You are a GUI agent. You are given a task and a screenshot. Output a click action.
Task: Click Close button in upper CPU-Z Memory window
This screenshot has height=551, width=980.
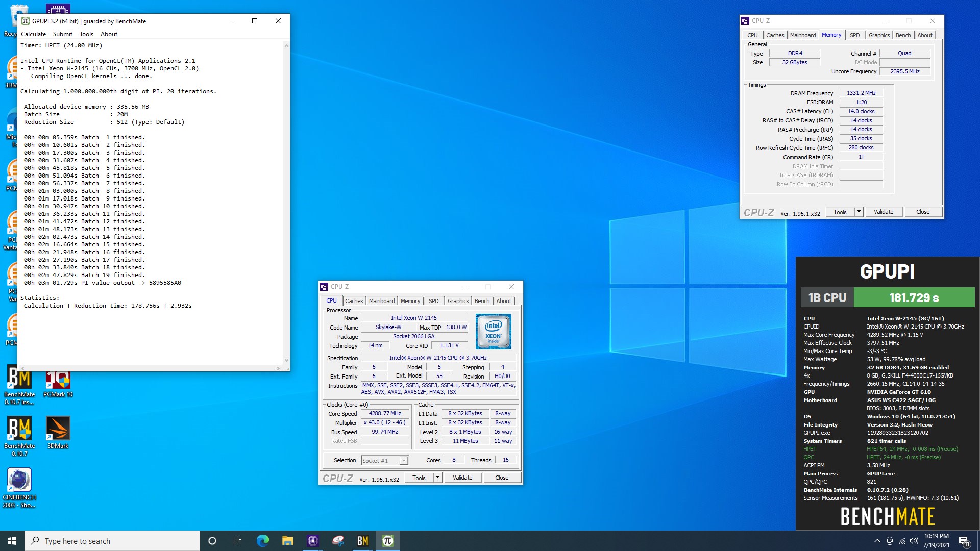pyautogui.click(x=923, y=212)
